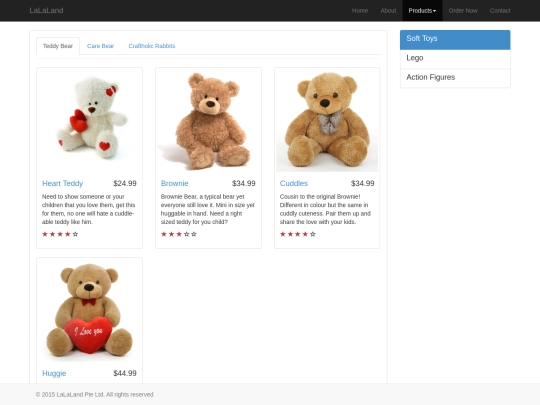Click the Brownie bear product image

[208, 120]
